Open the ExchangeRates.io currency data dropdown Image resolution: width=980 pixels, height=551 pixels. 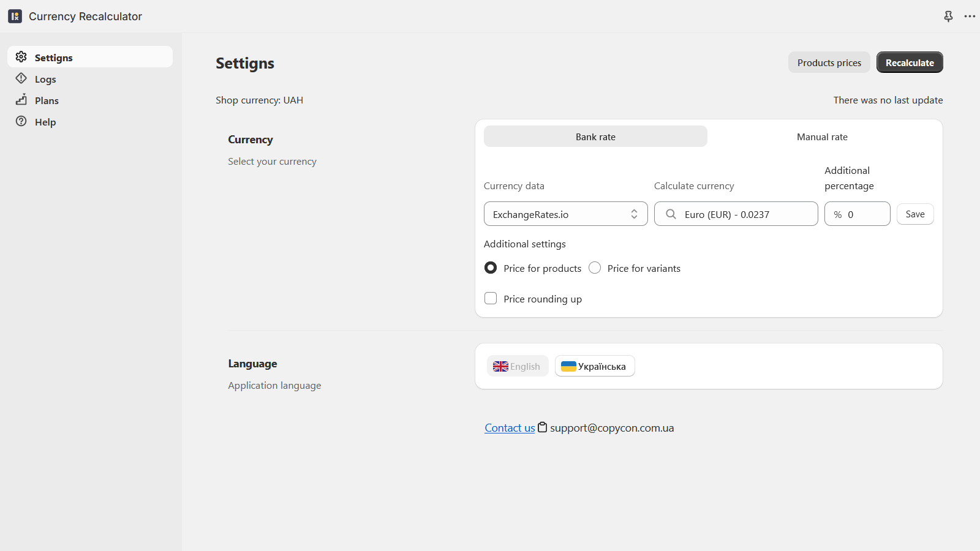(565, 214)
